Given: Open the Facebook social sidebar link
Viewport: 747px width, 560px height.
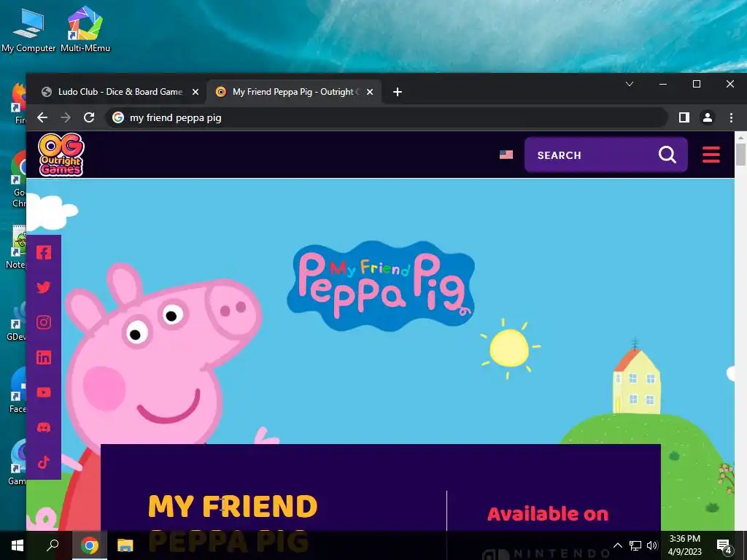Looking at the screenshot, I should 44,252.
